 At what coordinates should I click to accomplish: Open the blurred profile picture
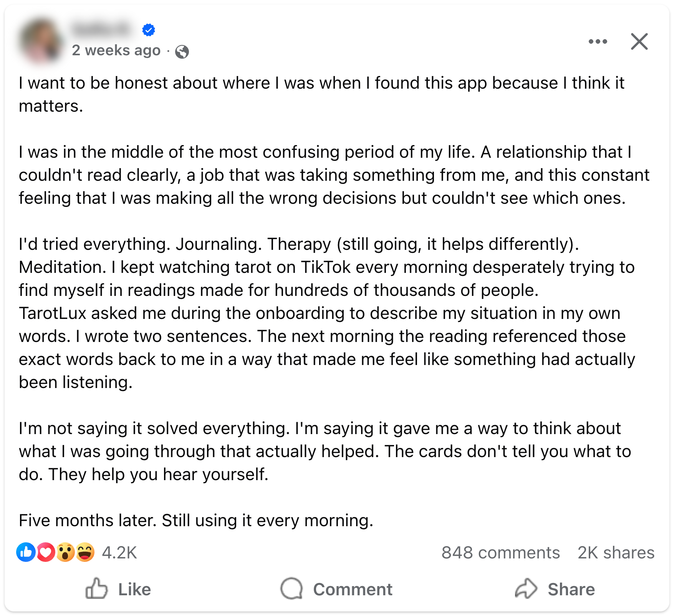[x=40, y=40]
